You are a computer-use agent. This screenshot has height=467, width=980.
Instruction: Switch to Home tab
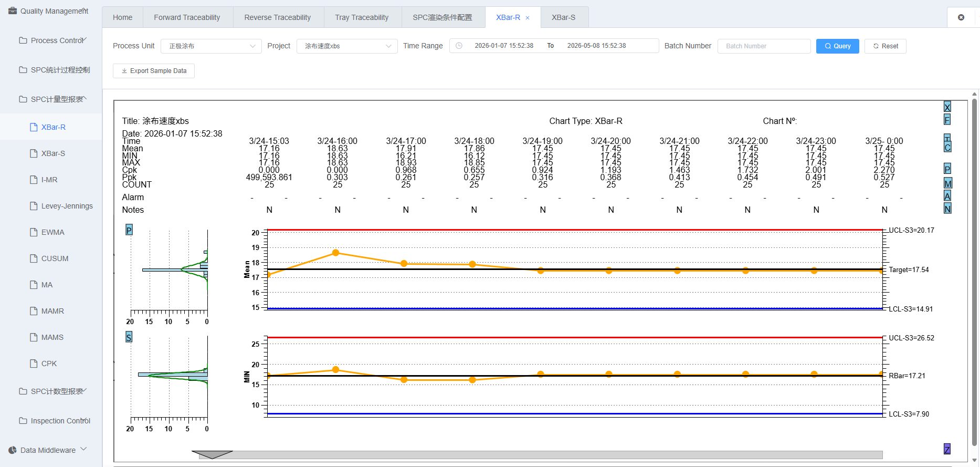(123, 17)
